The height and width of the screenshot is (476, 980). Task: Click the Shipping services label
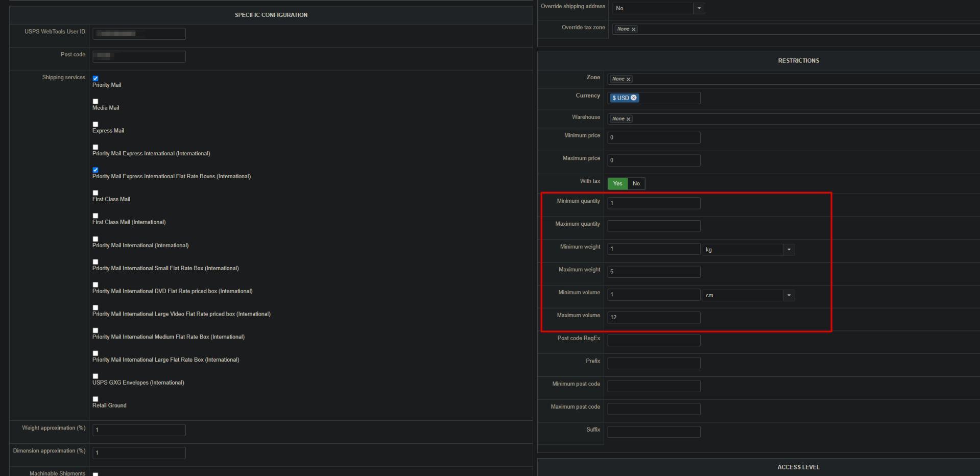64,78
